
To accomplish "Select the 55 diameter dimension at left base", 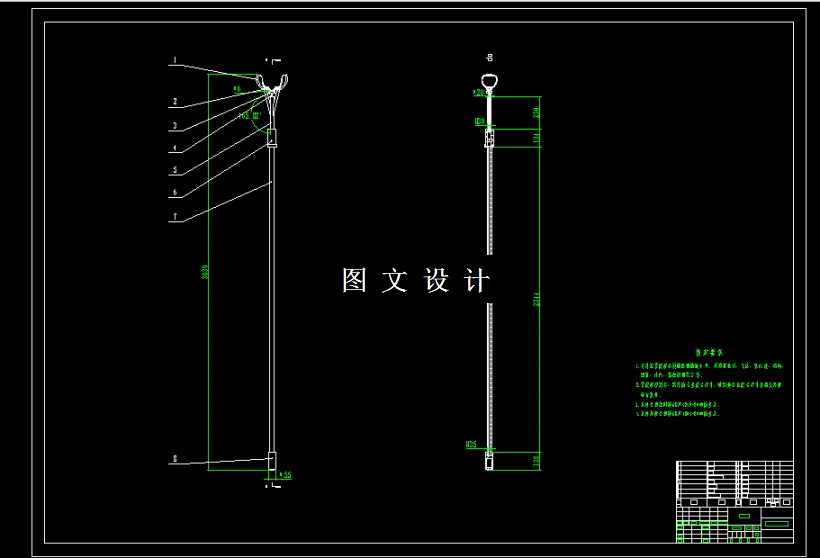I will pos(286,475).
